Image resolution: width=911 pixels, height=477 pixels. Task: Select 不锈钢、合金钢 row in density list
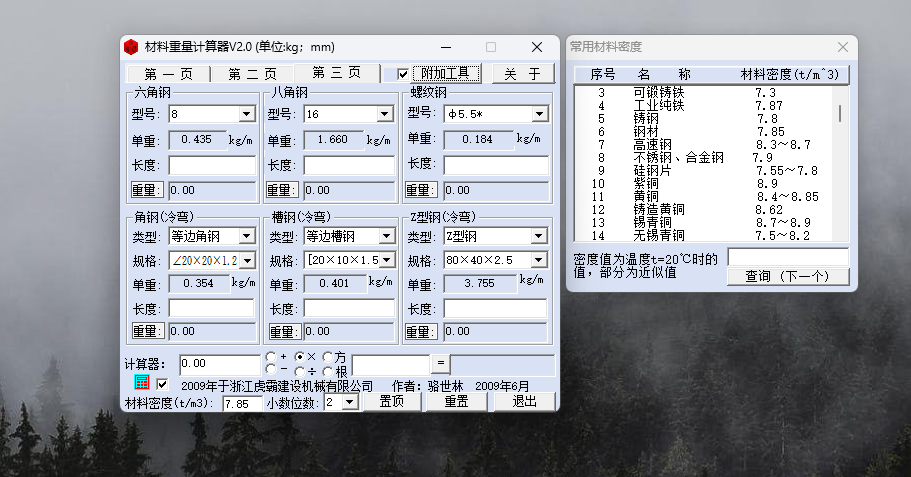point(704,157)
